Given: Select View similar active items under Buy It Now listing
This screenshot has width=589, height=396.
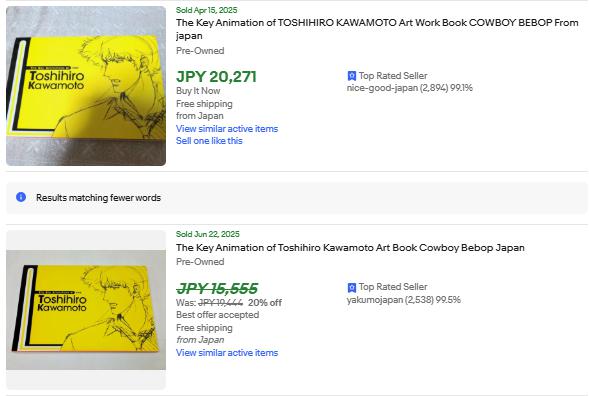Looking at the screenshot, I should (x=227, y=128).
